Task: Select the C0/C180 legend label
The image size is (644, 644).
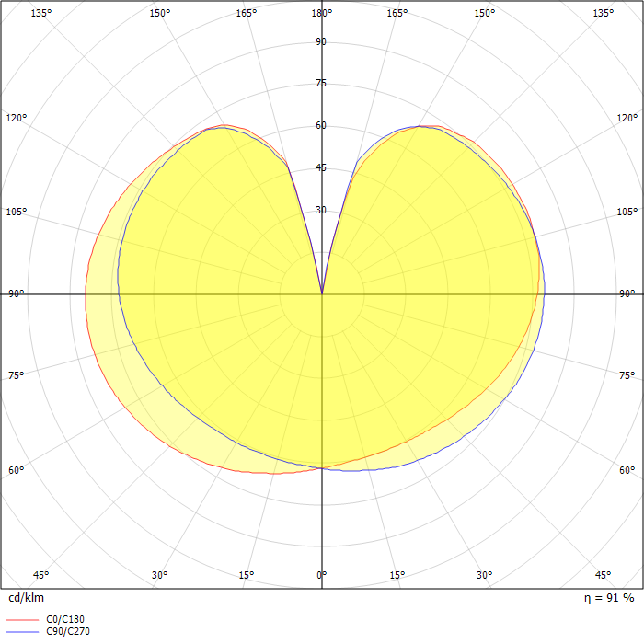Action: [x=65, y=619]
